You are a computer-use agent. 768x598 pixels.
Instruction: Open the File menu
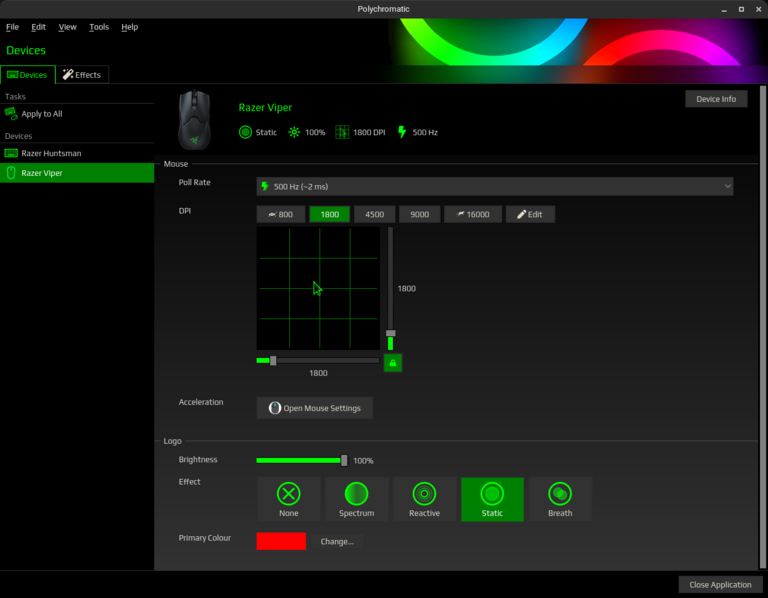(x=12, y=27)
